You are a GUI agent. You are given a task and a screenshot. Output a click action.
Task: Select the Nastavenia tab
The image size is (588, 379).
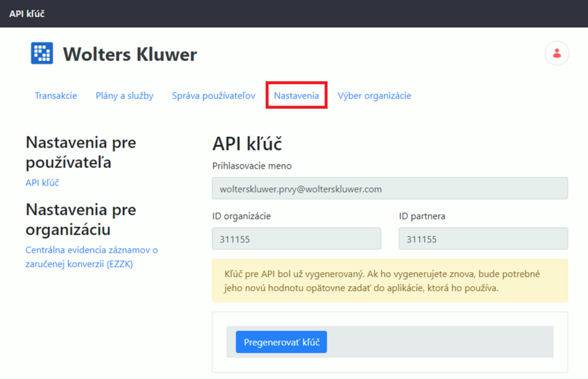(x=296, y=96)
